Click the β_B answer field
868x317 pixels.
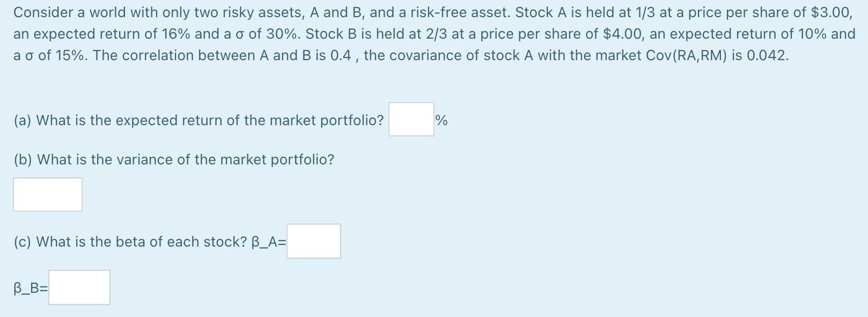pyautogui.click(x=79, y=287)
